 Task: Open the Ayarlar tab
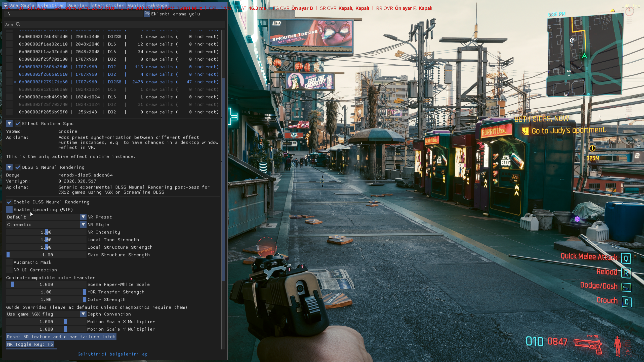coord(77,5)
